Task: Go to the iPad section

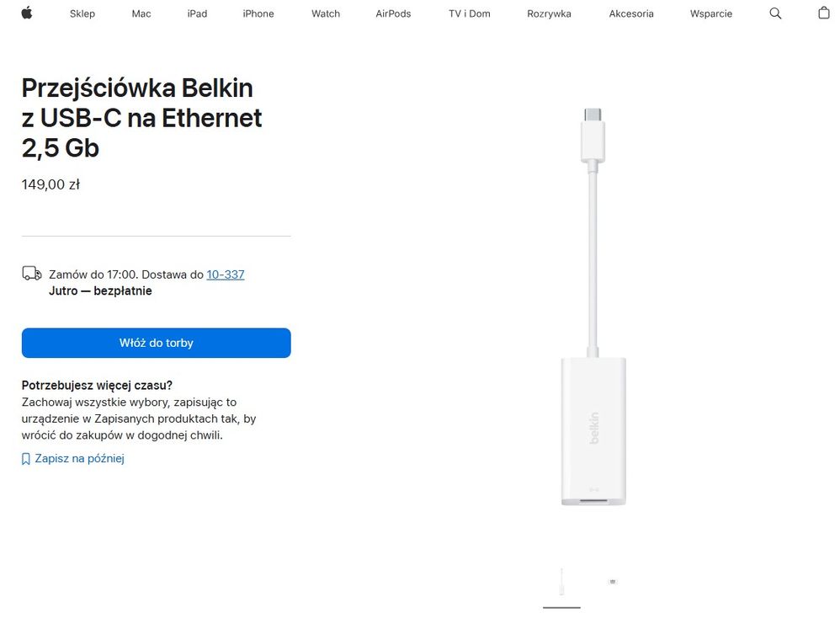Action: 197,13
